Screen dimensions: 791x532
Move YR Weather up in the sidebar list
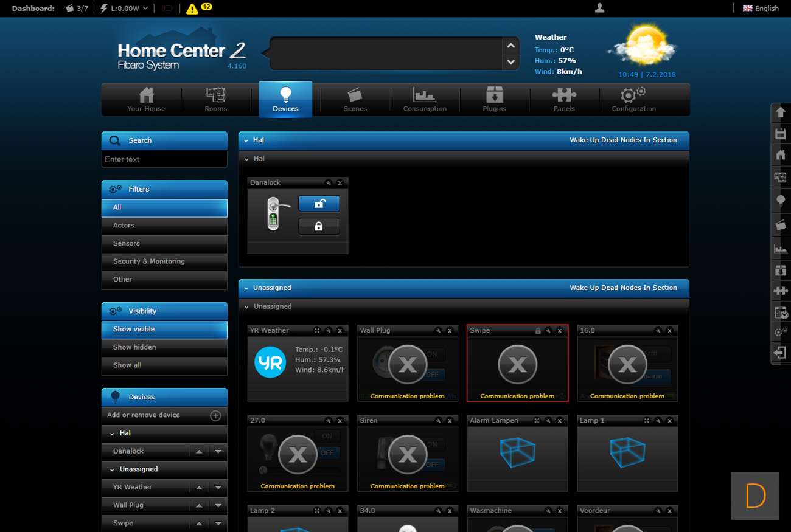point(199,487)
